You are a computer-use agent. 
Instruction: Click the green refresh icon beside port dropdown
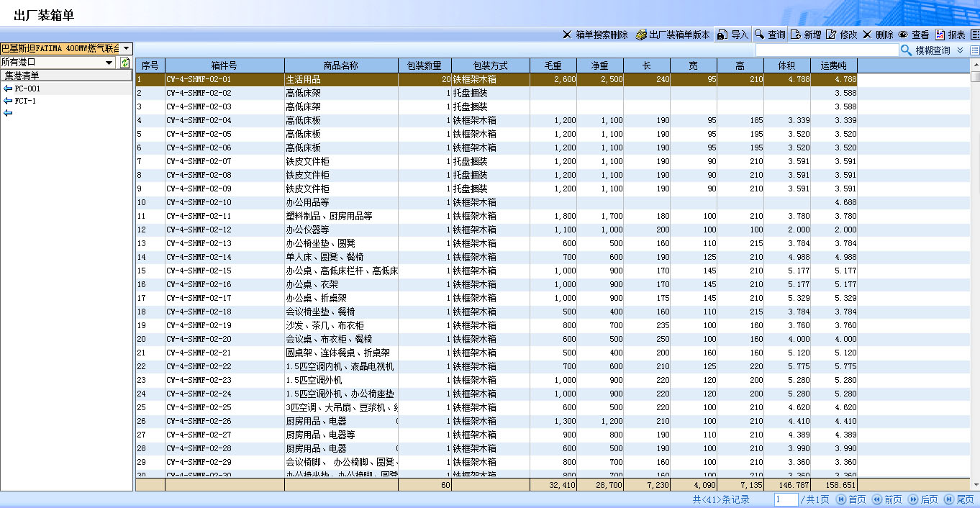(125, 63)
